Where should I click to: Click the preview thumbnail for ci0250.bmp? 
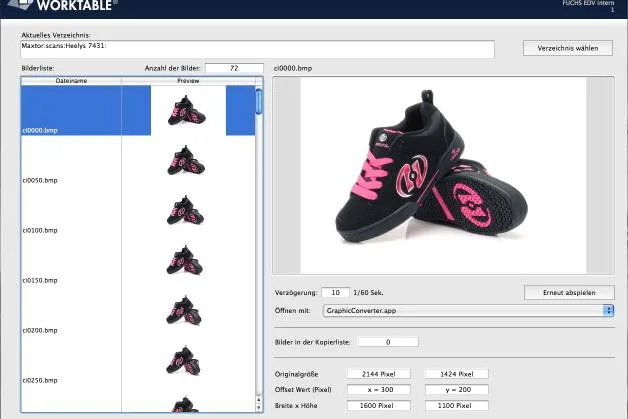click(183, 361)
